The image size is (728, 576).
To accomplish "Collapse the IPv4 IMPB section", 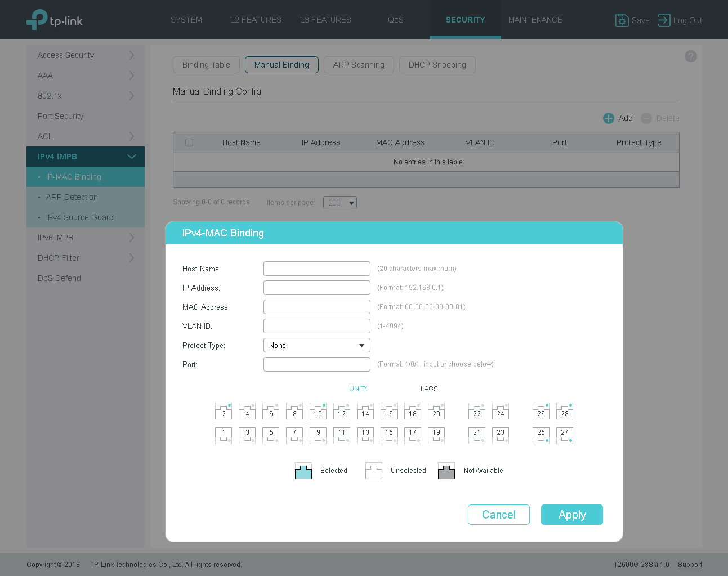I will (x=86, y=157).
